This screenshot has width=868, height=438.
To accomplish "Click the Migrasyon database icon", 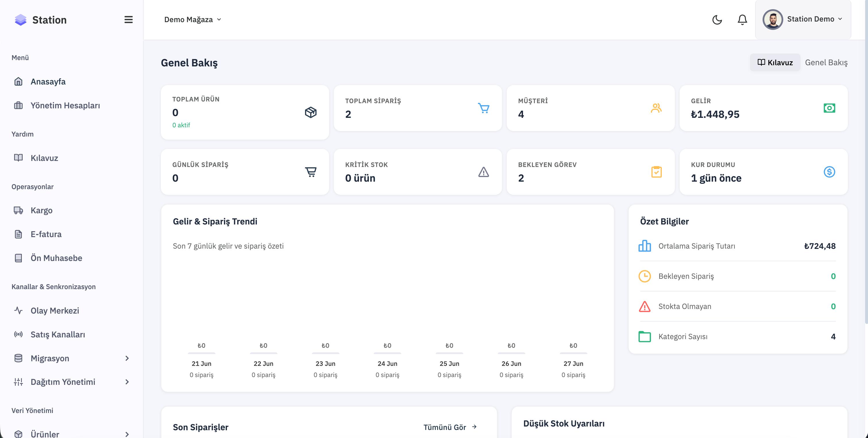I will pos(18,358).
